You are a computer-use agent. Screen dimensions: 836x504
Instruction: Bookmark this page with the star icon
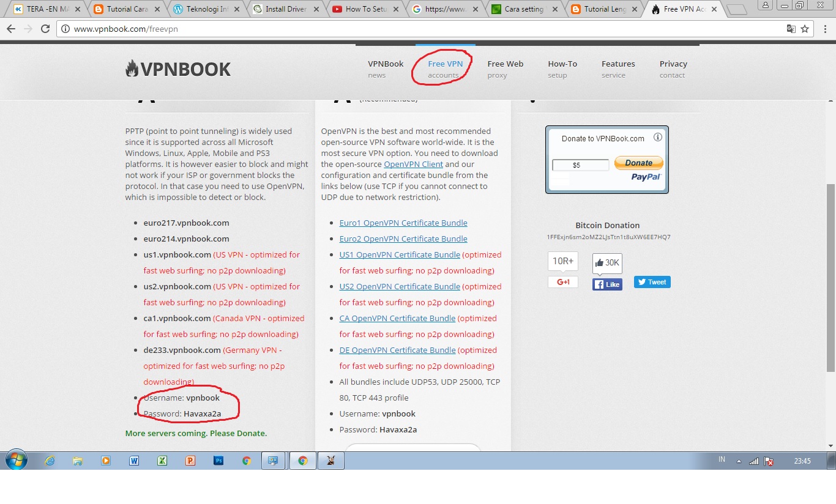tap(805, 29)
